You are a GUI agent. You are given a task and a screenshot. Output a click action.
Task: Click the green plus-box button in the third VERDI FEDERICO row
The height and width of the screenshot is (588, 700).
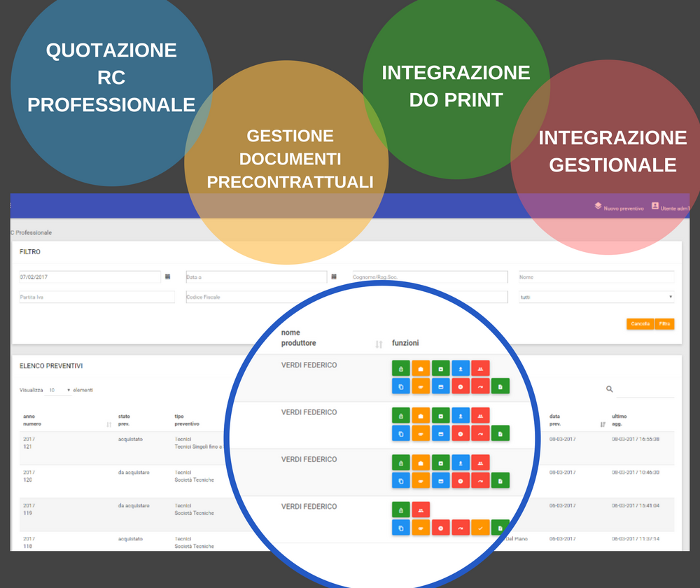440,463
